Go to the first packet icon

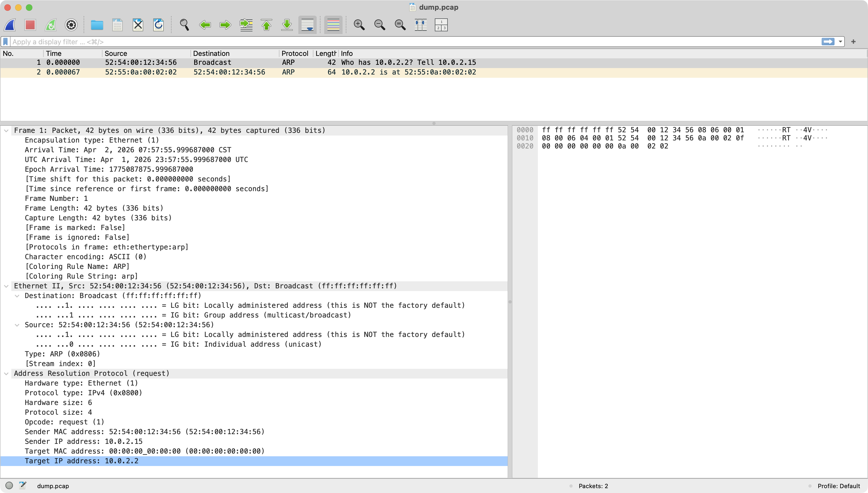(266, 25)
